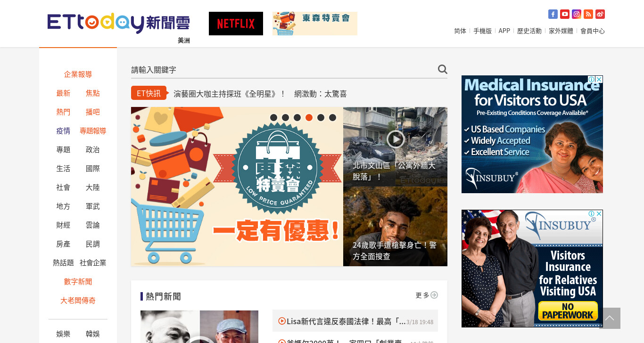
Task: Open ETtoday YouTube channel icon
Action: click(x=565, y=14)
